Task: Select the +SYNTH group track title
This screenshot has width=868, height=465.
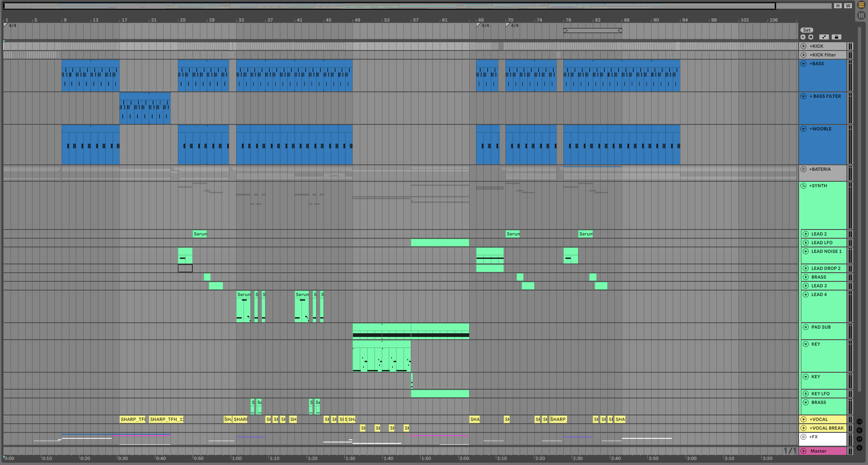Action: click(818, 186)
